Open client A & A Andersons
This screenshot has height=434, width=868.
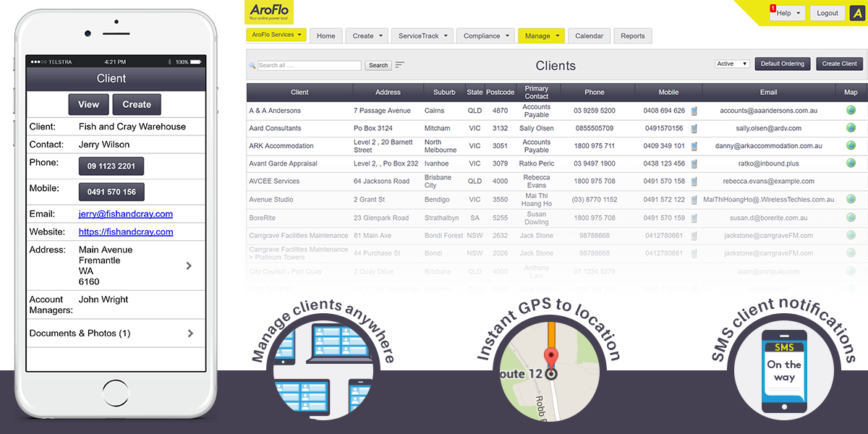coord(275,111)
